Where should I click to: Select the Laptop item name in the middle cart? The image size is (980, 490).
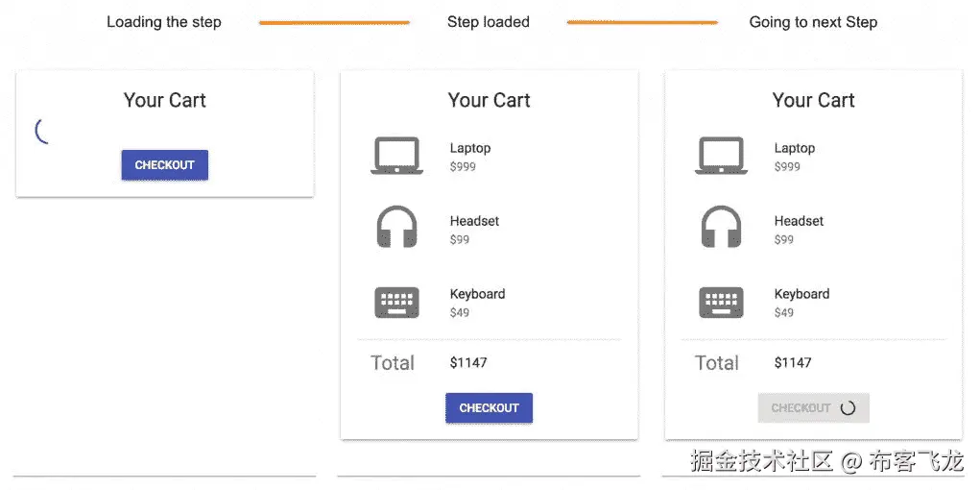pyautogui.click(x=470, y=148)
